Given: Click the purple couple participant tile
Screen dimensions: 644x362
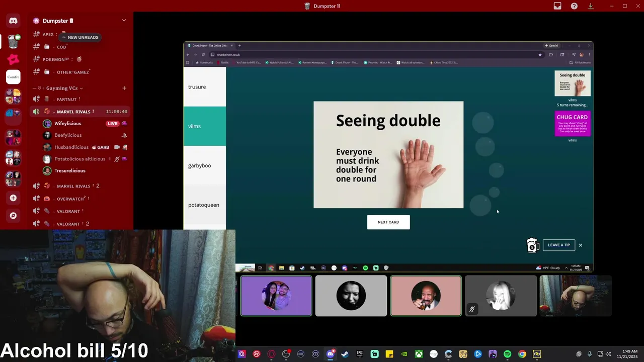Looking at the screenshot, I should (x=276, y=296).
